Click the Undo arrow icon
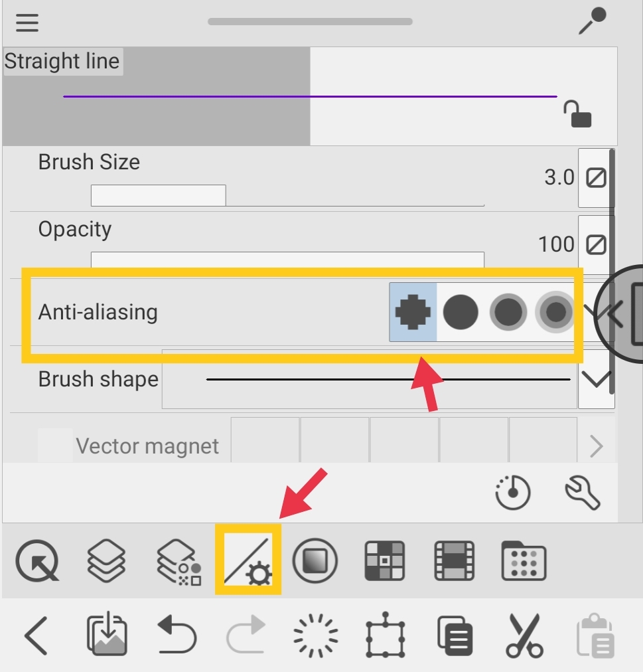 [177, 634]
